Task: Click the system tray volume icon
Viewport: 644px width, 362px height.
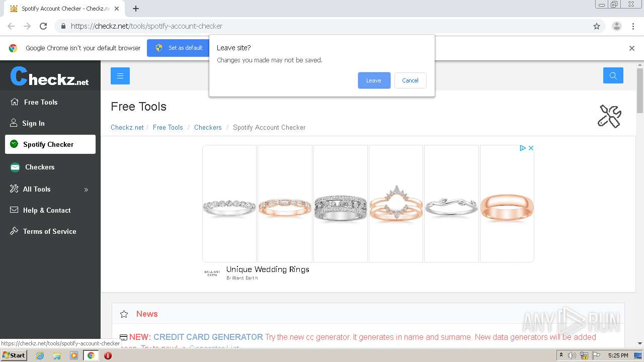Action: point(572,355)
